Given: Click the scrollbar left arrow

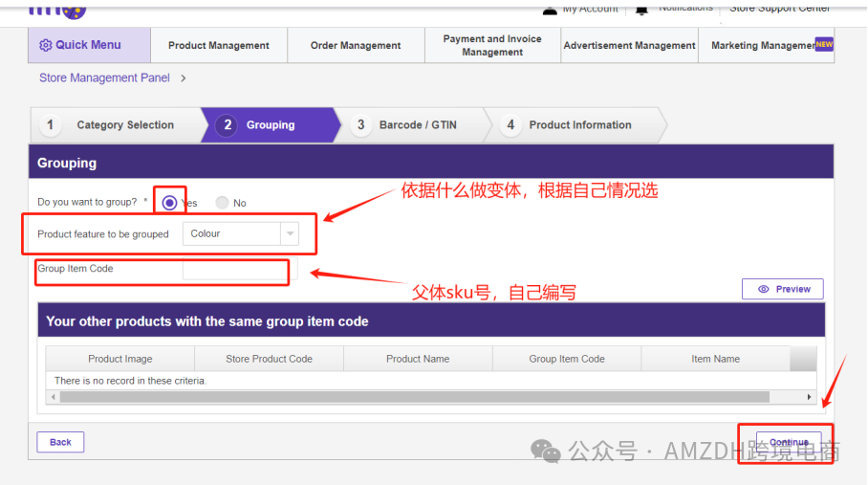Looking at the screenshot, I should (54, 397).
